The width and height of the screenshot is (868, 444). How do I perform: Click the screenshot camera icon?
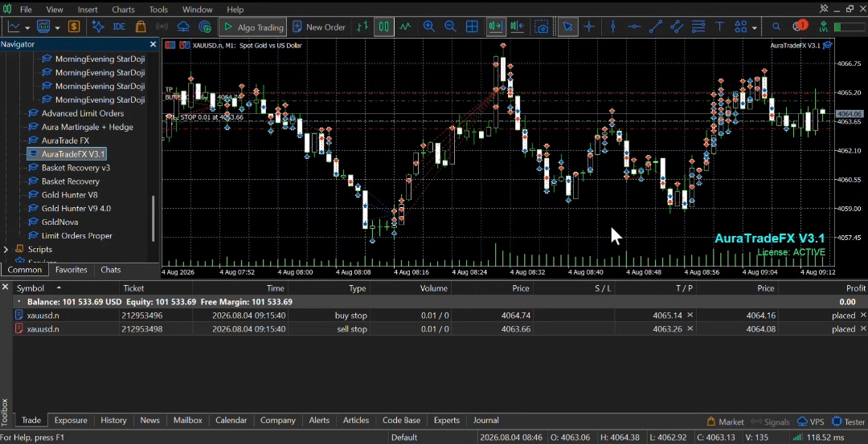pos(542,26)
